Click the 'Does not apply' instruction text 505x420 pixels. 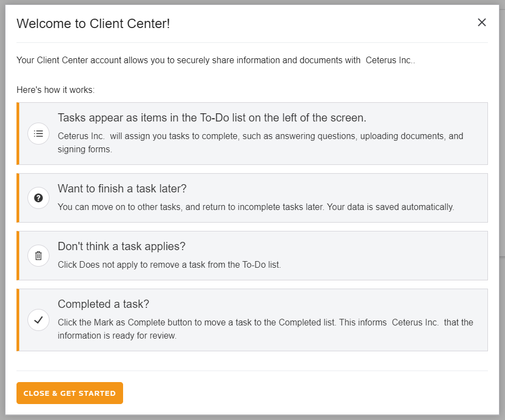169,265
